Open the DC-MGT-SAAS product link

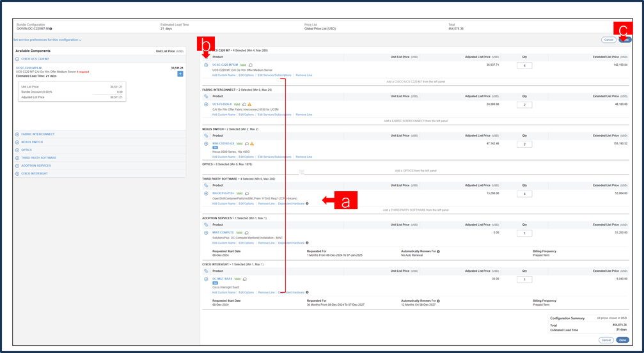222,279
